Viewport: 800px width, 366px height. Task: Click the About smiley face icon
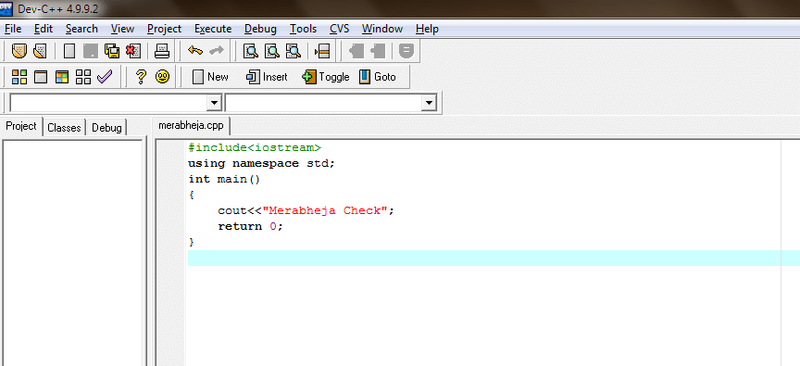[162, 77]
